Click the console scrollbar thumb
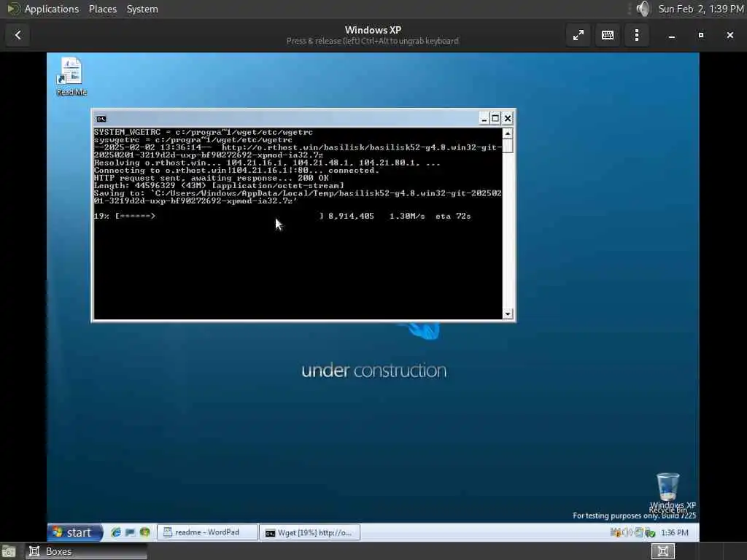 (x=508, y=146)
